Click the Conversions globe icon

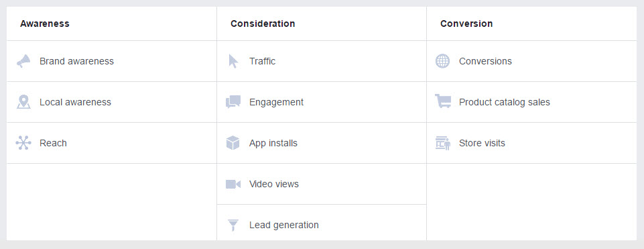[x=442, y=61]
